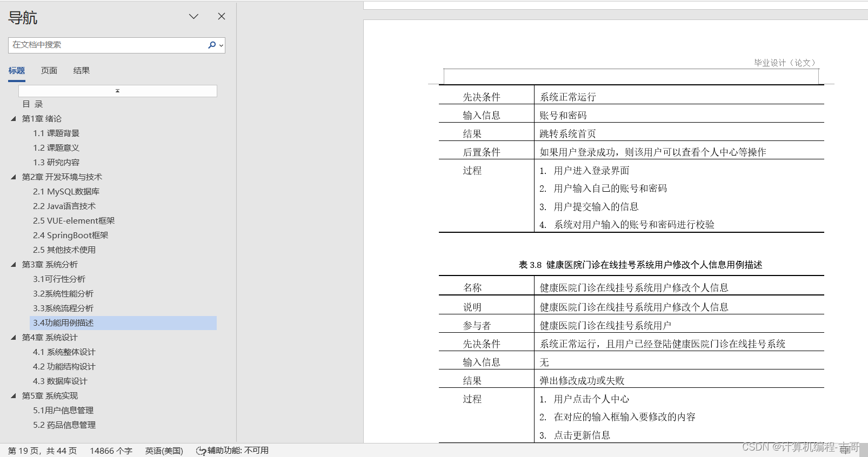Click the 参与者 row label
The width and height of the screenshot is (868, 457).
coord(477,326)
